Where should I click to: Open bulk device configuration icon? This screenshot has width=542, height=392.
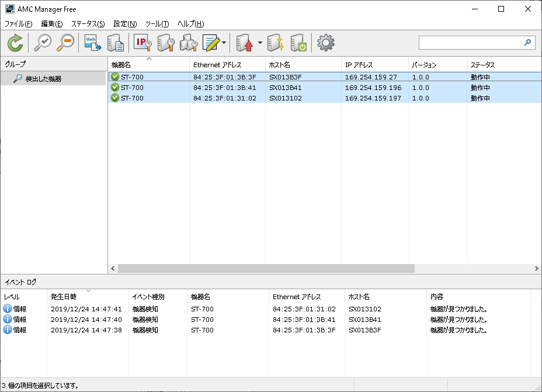190,42
